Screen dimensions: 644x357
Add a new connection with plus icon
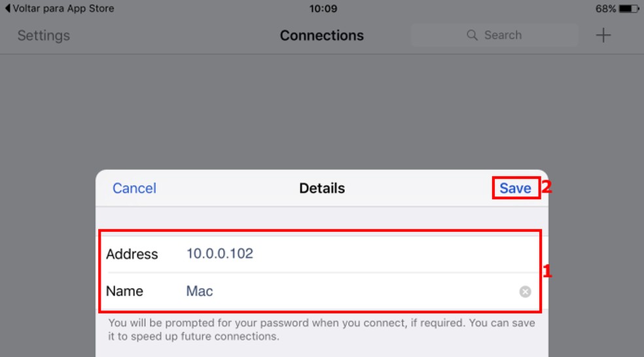point(603,35)
